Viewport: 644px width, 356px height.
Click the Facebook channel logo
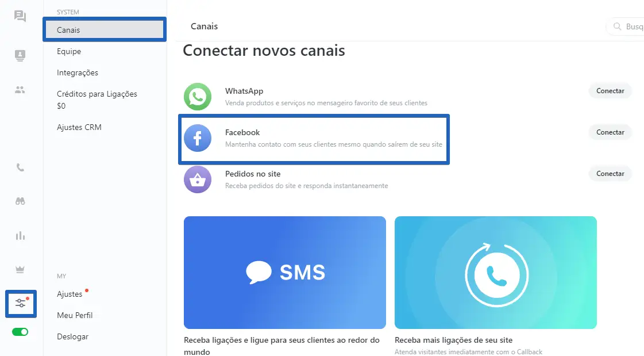(198, 138)
